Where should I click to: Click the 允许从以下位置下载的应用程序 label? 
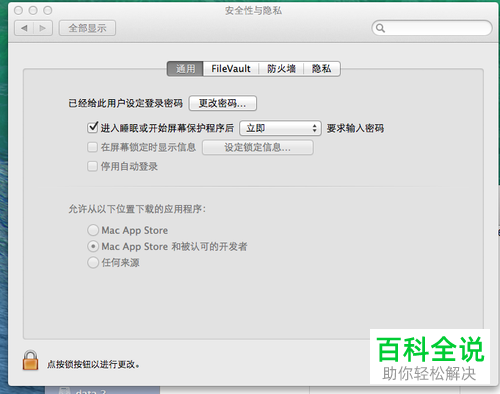click(x=137, y=209)
